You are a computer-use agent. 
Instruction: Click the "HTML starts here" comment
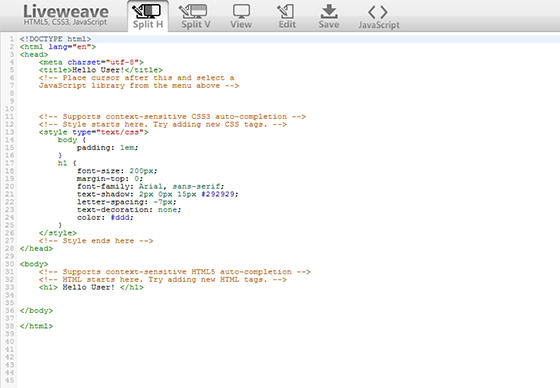[x=163, y=280]
